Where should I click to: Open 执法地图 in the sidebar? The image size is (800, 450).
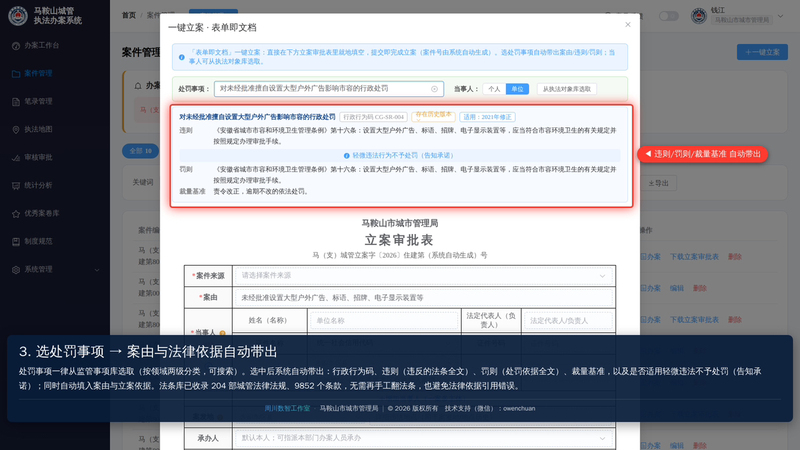pos(38,130)
